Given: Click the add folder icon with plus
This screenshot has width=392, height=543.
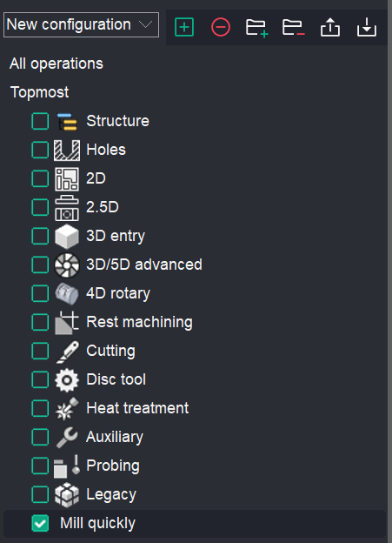Looking at the screenshot, I should (257, 28).
